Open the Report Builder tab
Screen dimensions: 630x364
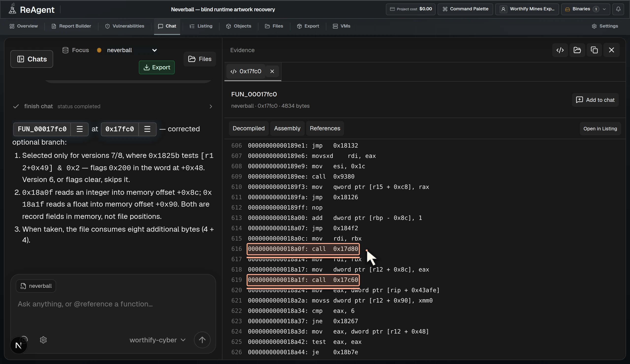71,26
